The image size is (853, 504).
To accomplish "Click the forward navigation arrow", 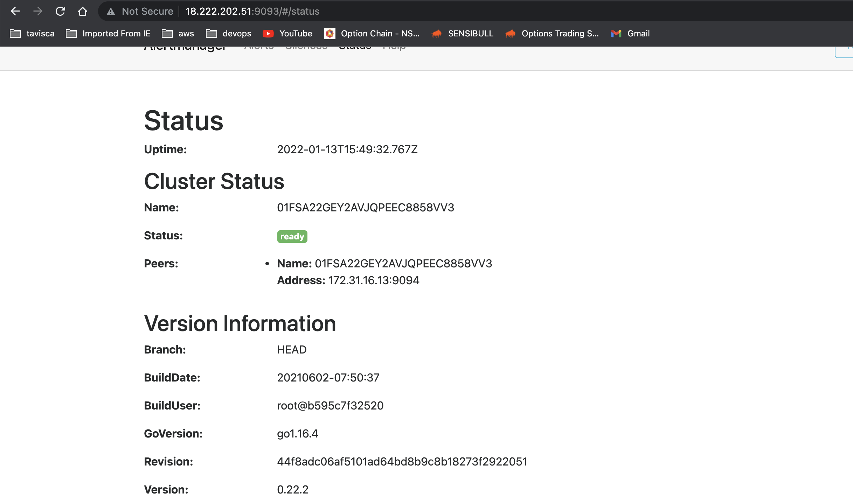I will pos(38,11).
